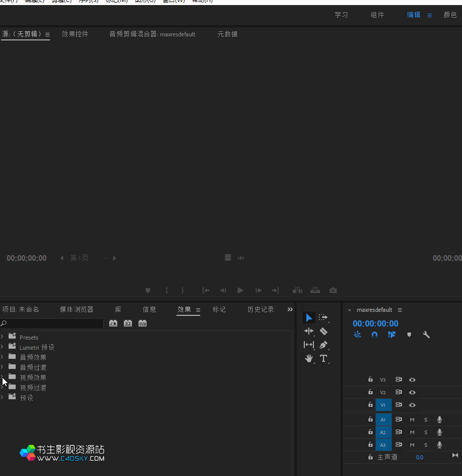Toggle Linked Selection in timeline
Image resolution: width=462 pixels, height=476 pixels.
[392, 335]
